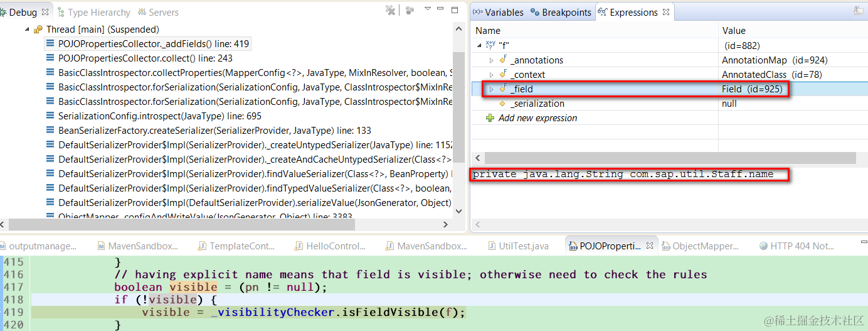Click stack frame icon beside _addFields() line 419
The image size is (868, 331).
(50, 44)
